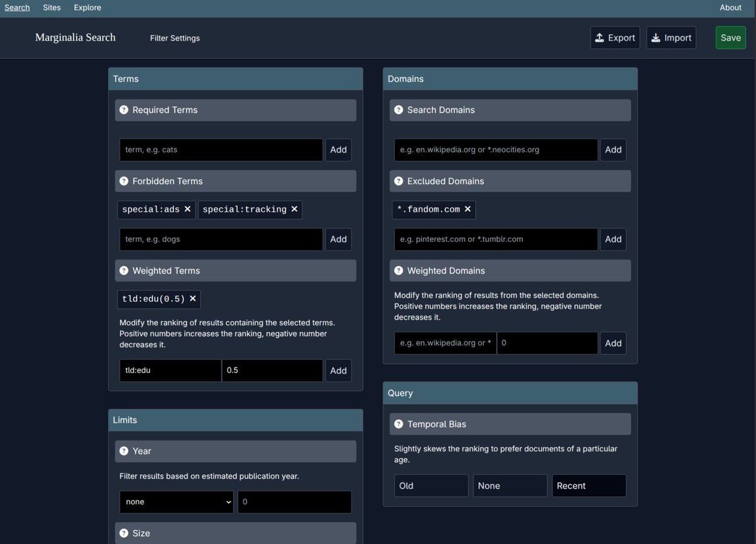Image resolution: width=756 pixels, height=544 pixels.
Task: Add the weighted domain
Action: pos(613,343)
